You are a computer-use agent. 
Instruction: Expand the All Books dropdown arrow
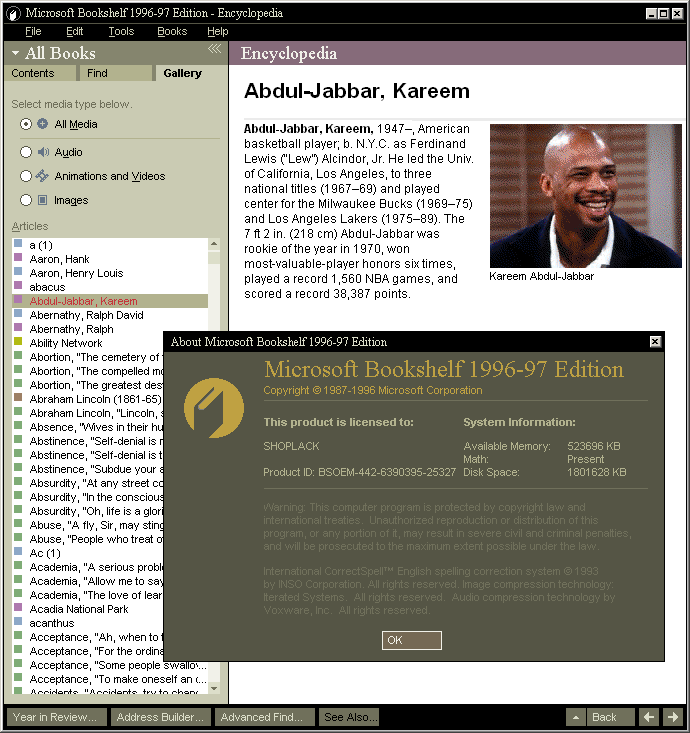point(15,53)
